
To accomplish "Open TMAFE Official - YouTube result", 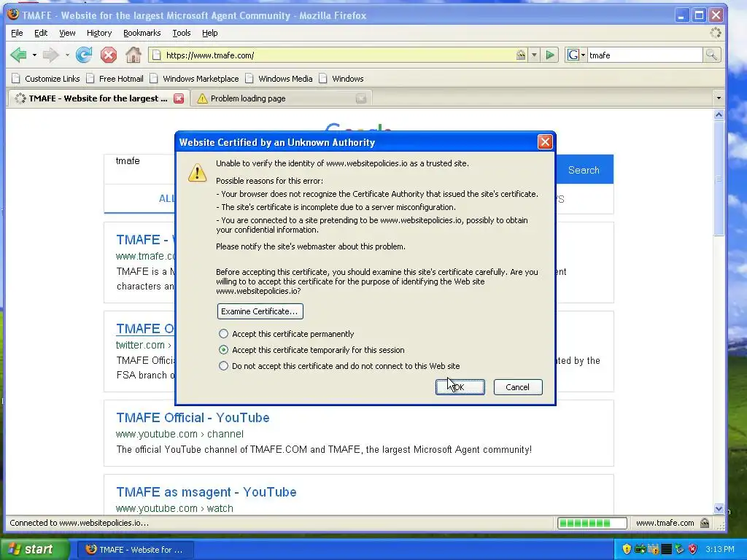I will 193,418.
